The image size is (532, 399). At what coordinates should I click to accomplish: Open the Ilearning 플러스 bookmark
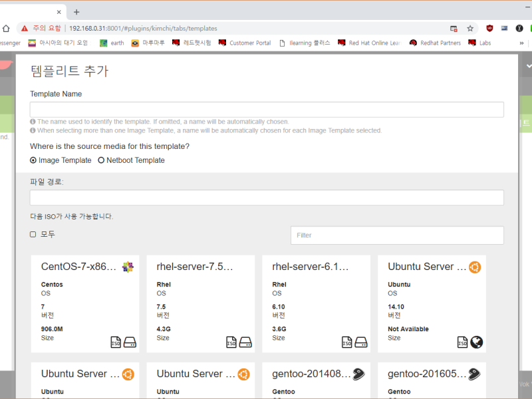(x=305, y=43)
